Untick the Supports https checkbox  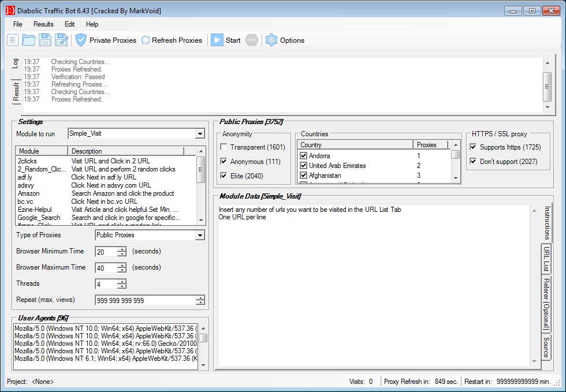click(474, 147)
